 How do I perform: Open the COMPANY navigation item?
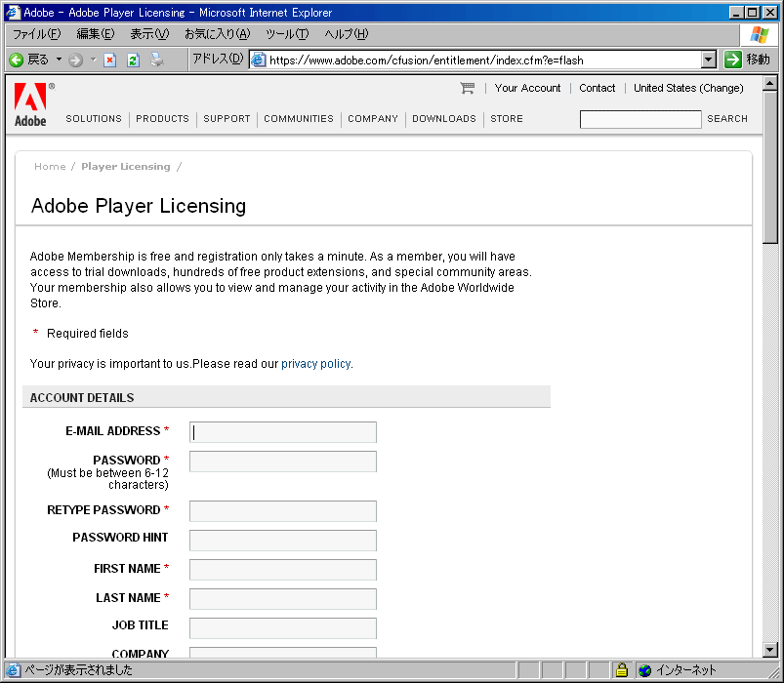click(373, 118)
